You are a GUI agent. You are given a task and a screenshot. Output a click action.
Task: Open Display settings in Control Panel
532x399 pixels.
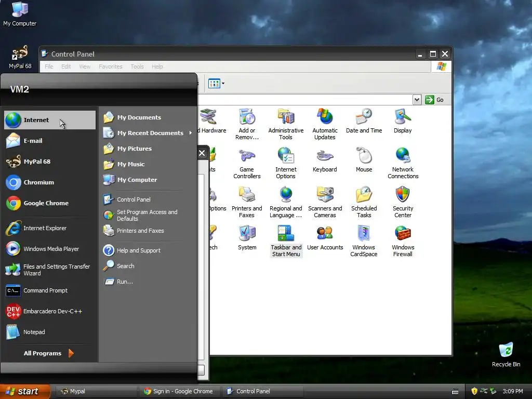tap(403, 121)
